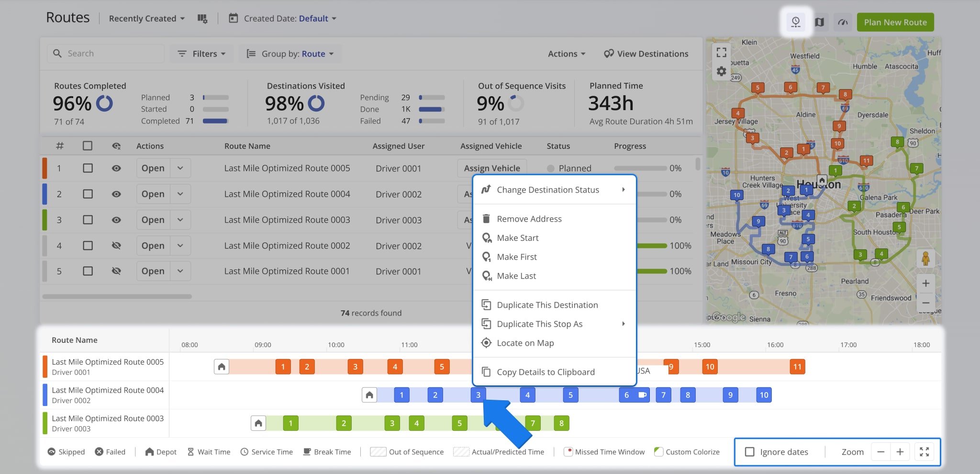Choose Duplicate This Destination
Screen dimensions: 980x474
[x=554, y=305]
